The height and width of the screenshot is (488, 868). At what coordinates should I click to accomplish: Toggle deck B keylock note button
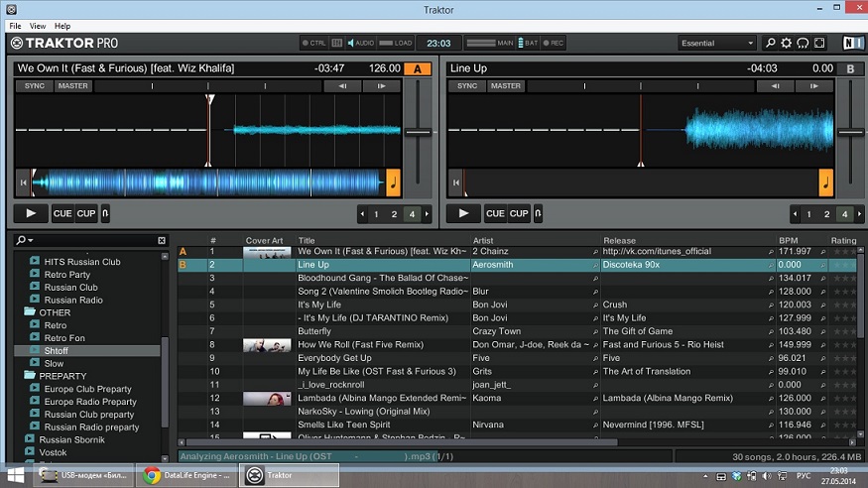click(826, 183)
